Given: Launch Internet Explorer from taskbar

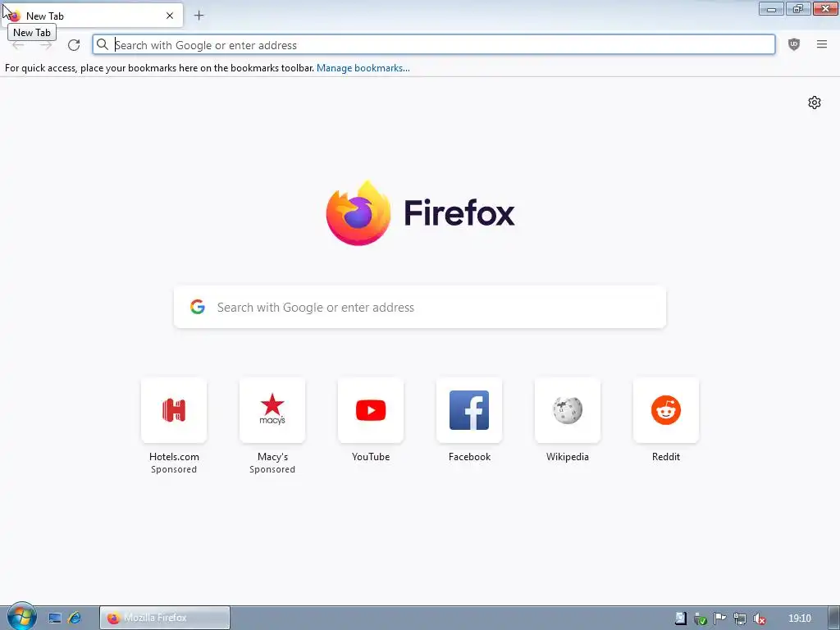Looking at the screenshot, I should pos(75,619).
